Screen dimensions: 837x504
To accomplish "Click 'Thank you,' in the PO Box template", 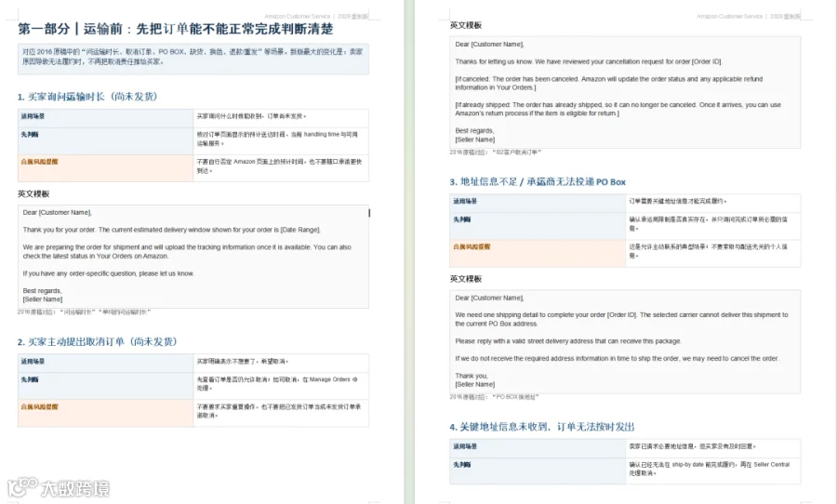I will pos(472,376).
